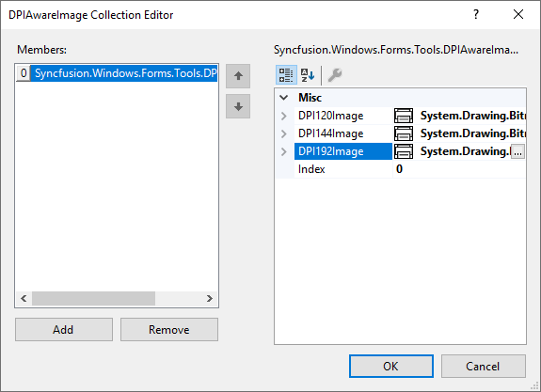541x392 pixels.
Task: Expand the DPI144Image property
Action: point(283,133)
